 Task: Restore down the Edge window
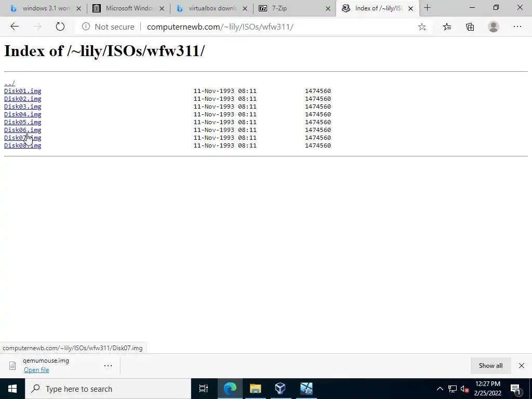tap(496, 7)
